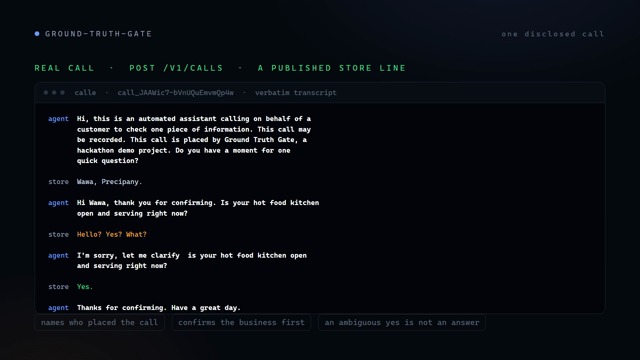
Task: Click 'an ambiguous yes is not an answer' chip
Action: 402,322
